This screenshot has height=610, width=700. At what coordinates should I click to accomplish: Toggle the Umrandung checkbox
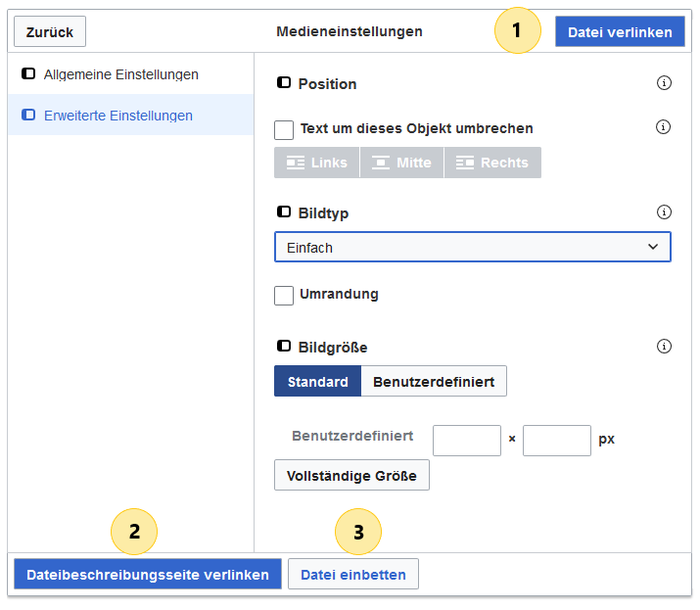coord(284,296)
